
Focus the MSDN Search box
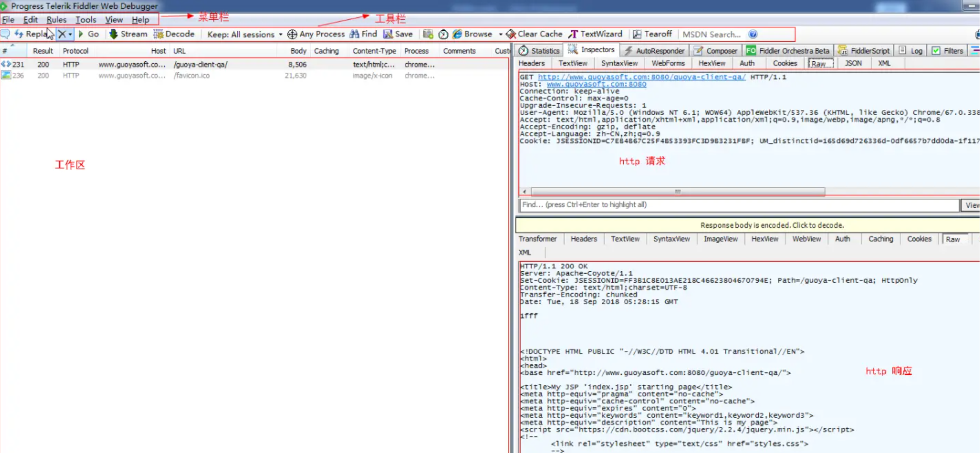pyautogui.click(x=713, y=35)
